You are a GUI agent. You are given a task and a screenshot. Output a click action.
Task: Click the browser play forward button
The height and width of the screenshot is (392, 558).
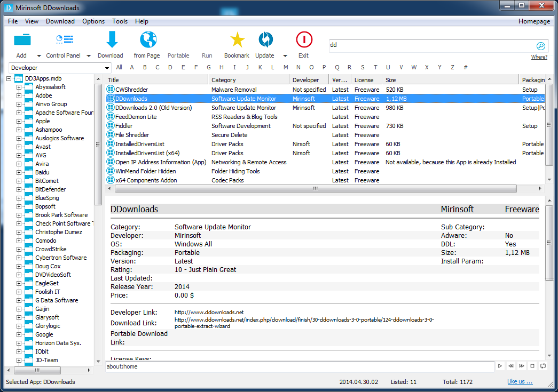pos(500,366)
